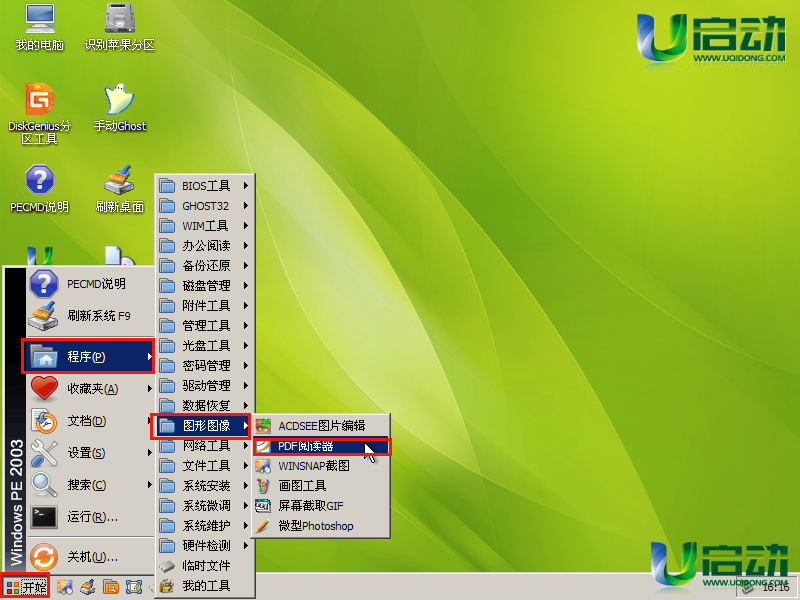Expand the GHOST32 folder submenu
This screenshot has width=800, height=600.
pos(205,206)
